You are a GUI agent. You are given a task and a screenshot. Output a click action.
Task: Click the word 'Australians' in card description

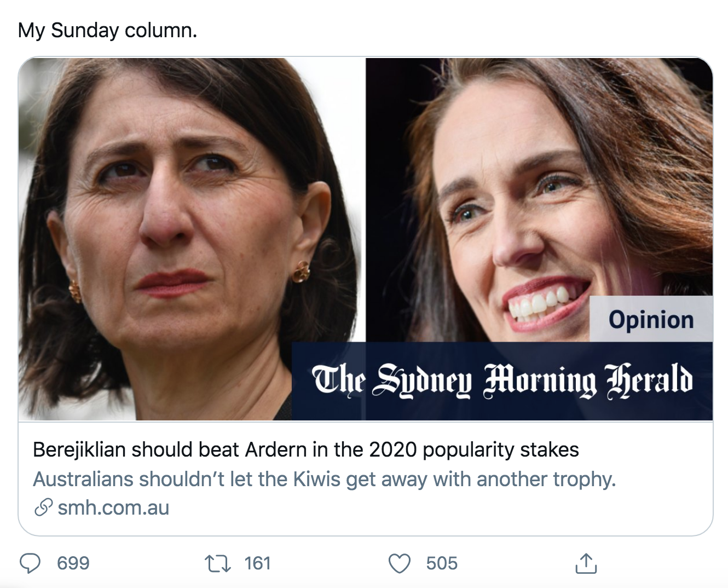tap(83, 479)
